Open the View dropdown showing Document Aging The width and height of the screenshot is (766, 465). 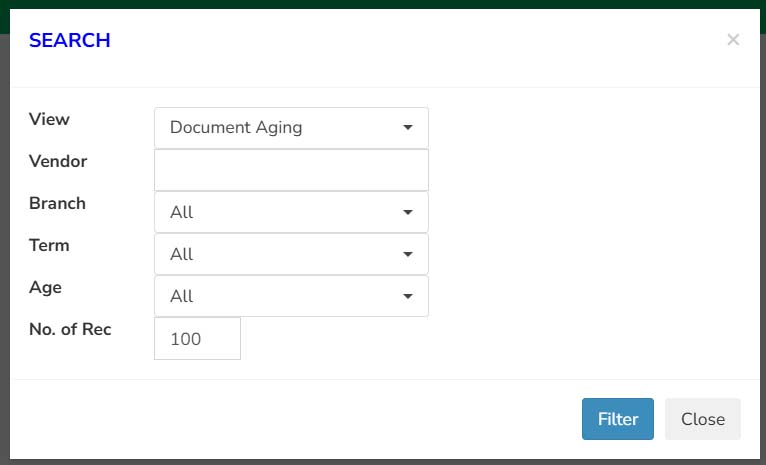point(291,128)
